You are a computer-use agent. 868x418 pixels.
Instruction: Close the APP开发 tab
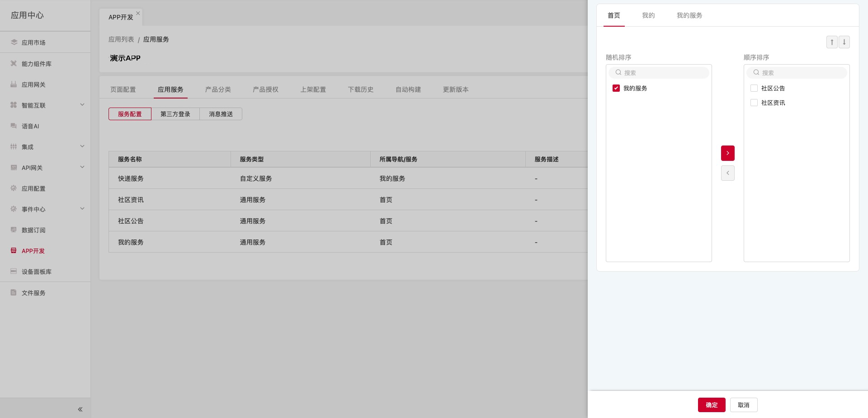coord(138,14)
